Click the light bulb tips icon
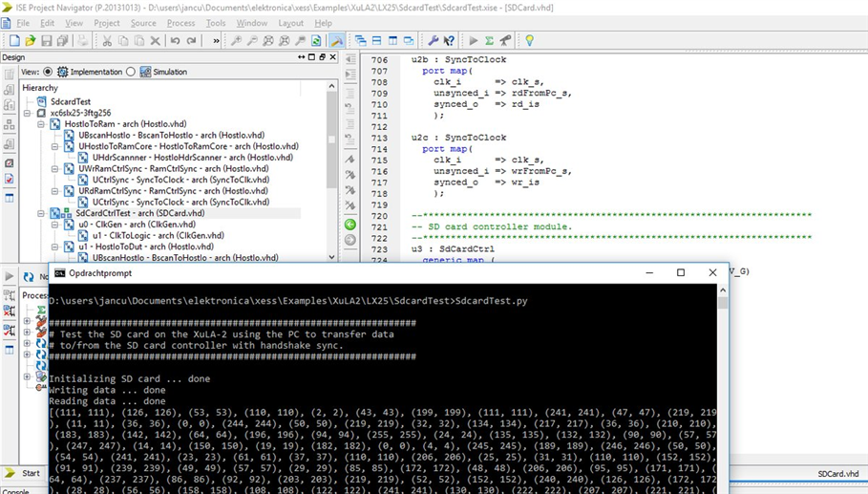 coord(529,41)
